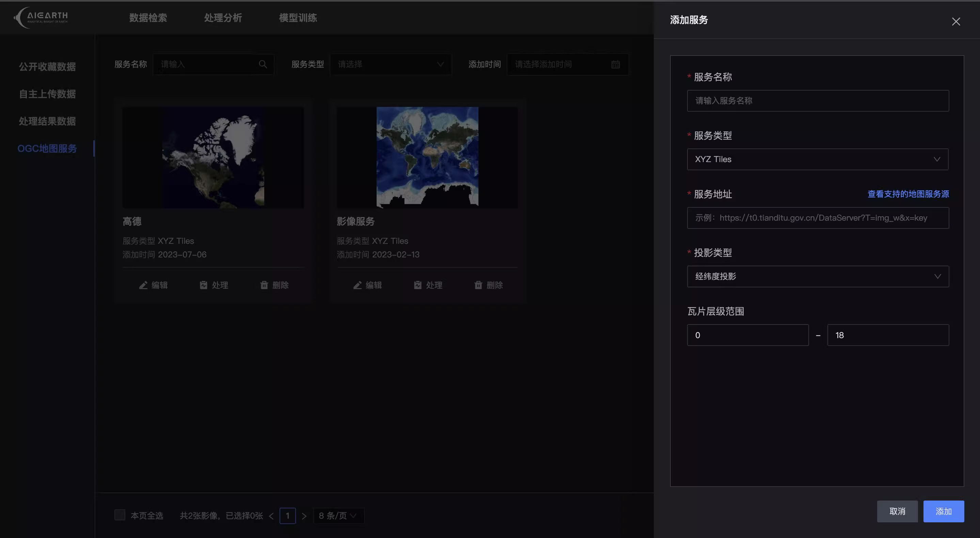Expand the 投影类型 经纬度投影 dropdown
The width and height of the screenshot is (980, 538).
(x=817, y=276)
